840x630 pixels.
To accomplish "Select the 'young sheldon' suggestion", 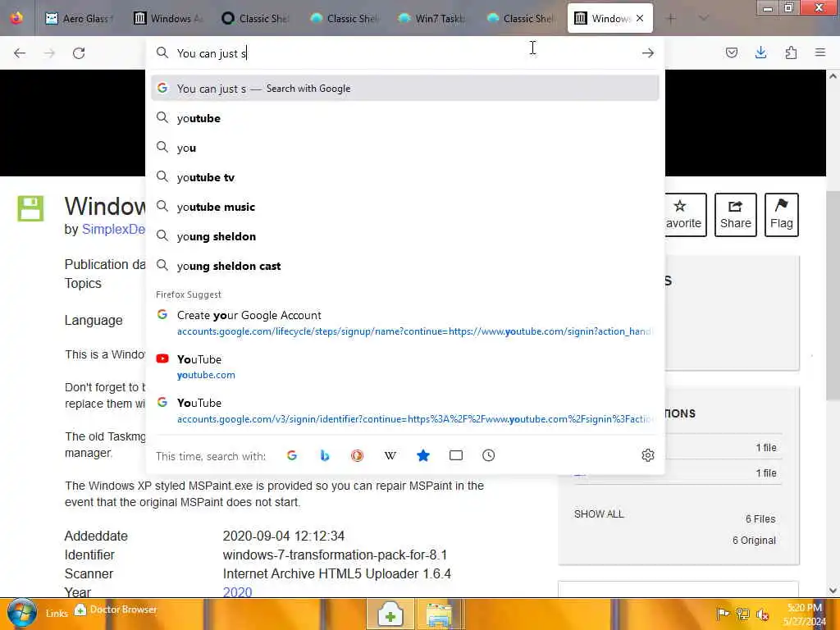I will pos(405,236).
